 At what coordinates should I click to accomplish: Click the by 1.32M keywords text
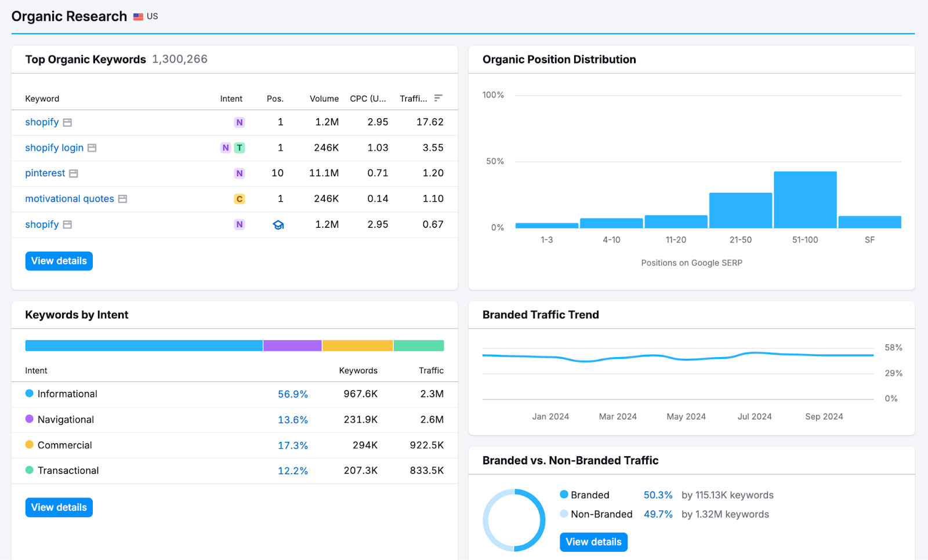725,514
